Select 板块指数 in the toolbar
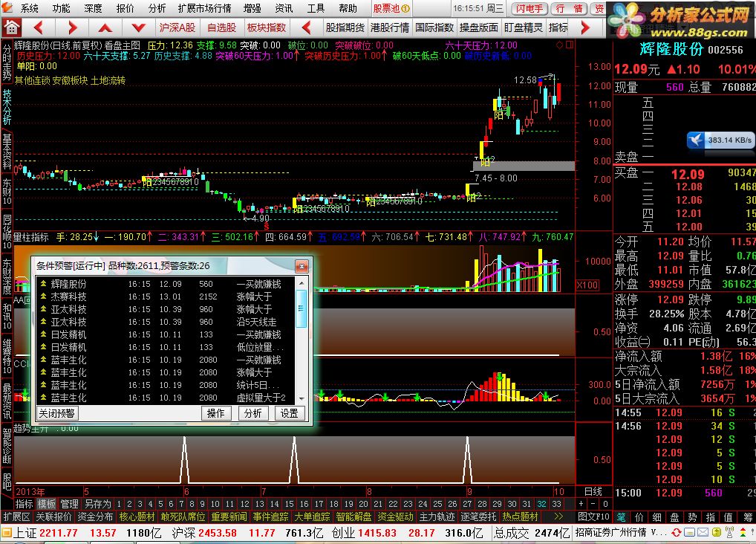 click(266, 27)
